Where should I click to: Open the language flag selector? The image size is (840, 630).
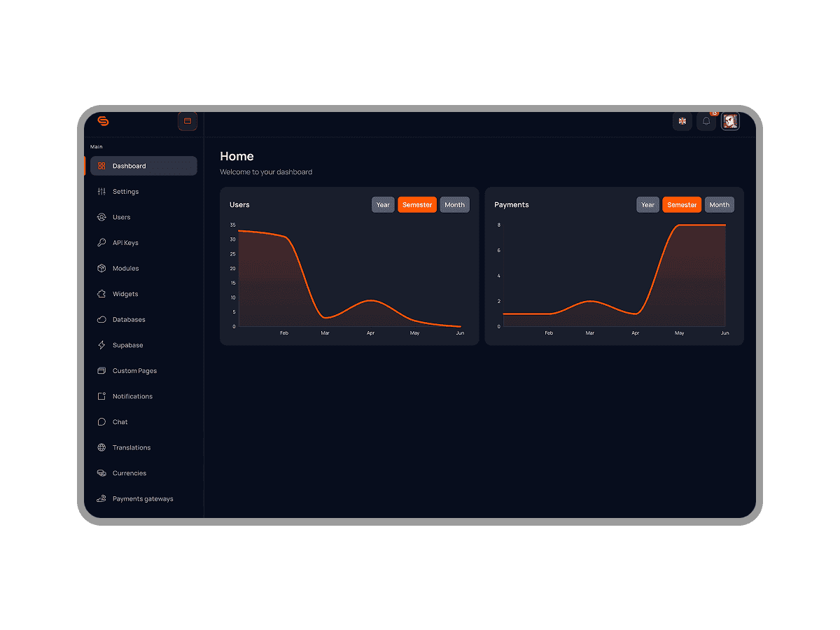click(682, 121)
